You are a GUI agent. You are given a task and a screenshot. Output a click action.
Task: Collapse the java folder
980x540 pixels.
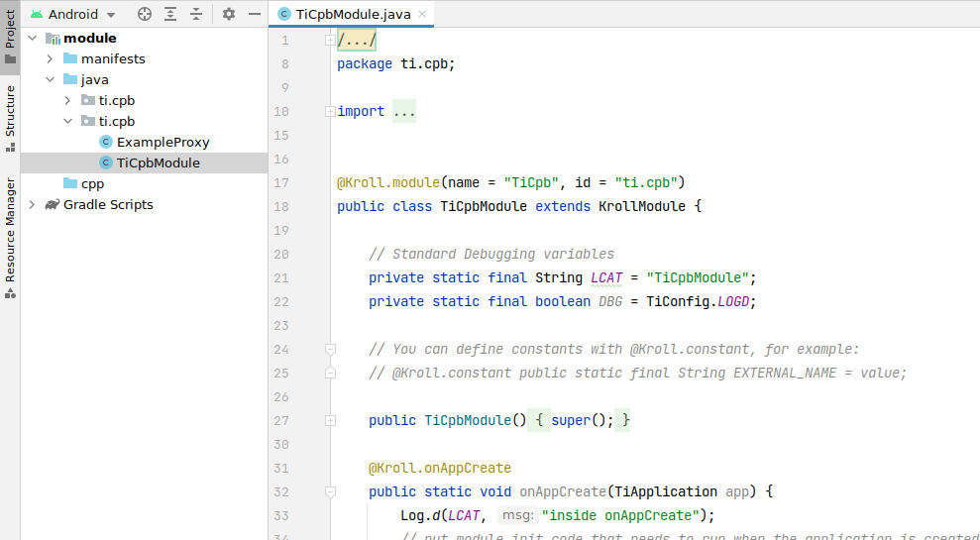coord(50,79)
